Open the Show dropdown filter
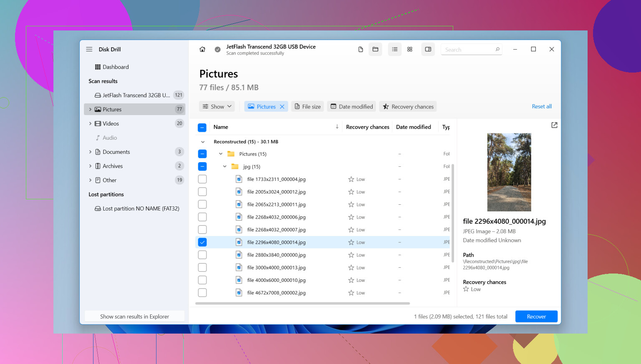Screen dimensions: 641x364 click(217, 107)
